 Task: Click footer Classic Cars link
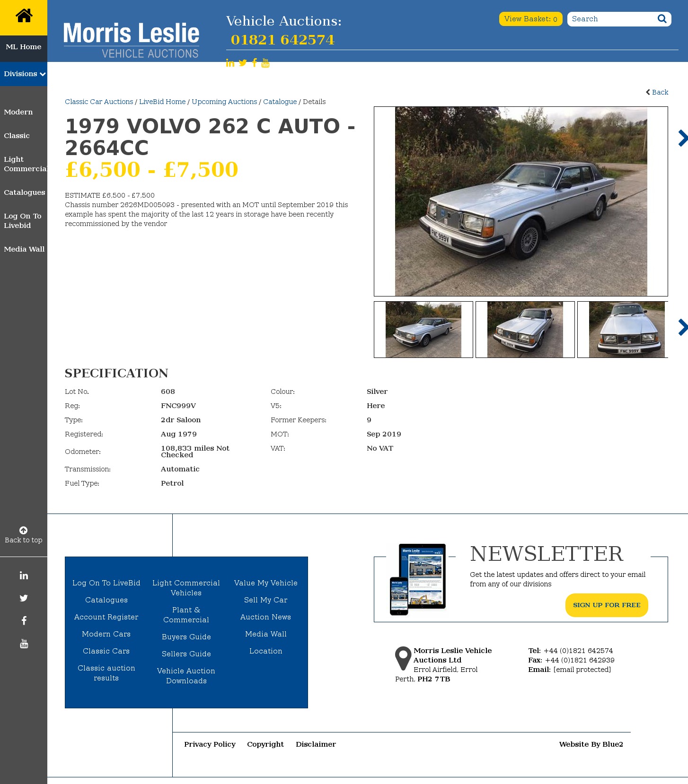106,651
